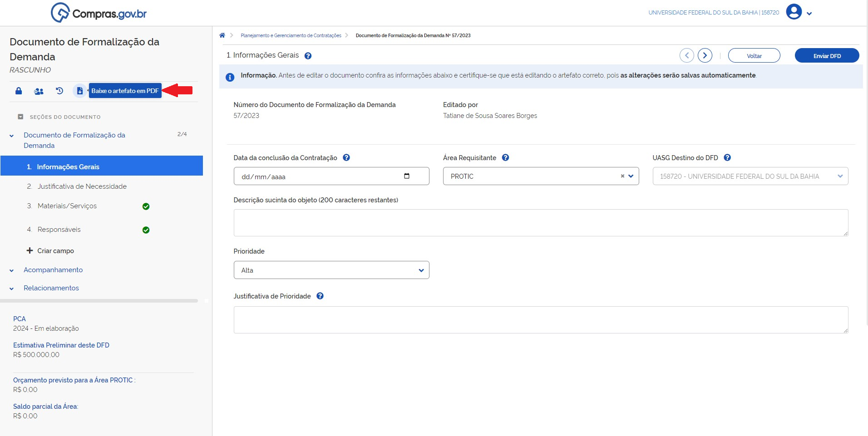
Task: Click the home breadcrumb icon
Action: [x=222, y=35]
